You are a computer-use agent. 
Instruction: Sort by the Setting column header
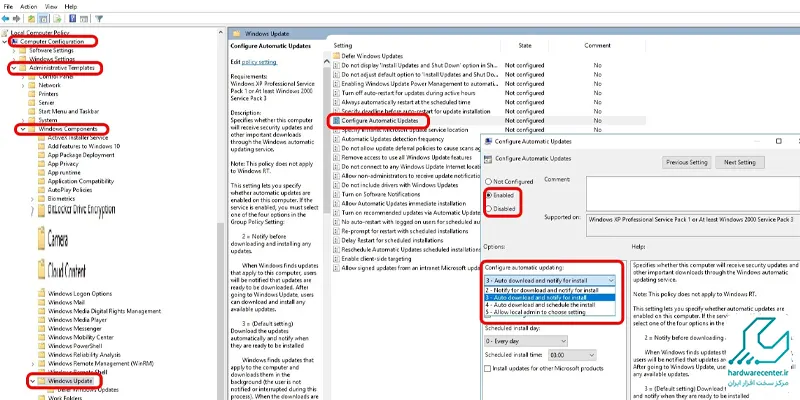click(x=343, y=45)
